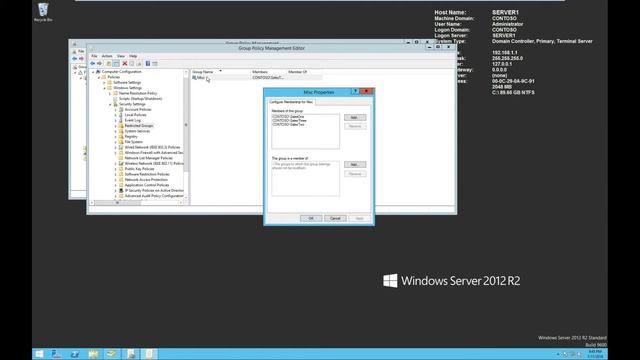The width and height of the screenshot is (640, 360).
Task: Select Account Policies in the tree
Action: [138, 109]
